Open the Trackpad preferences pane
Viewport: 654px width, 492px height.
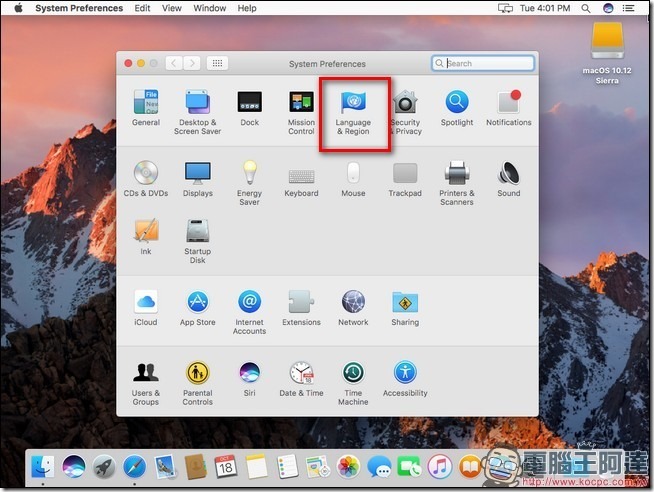405,179
